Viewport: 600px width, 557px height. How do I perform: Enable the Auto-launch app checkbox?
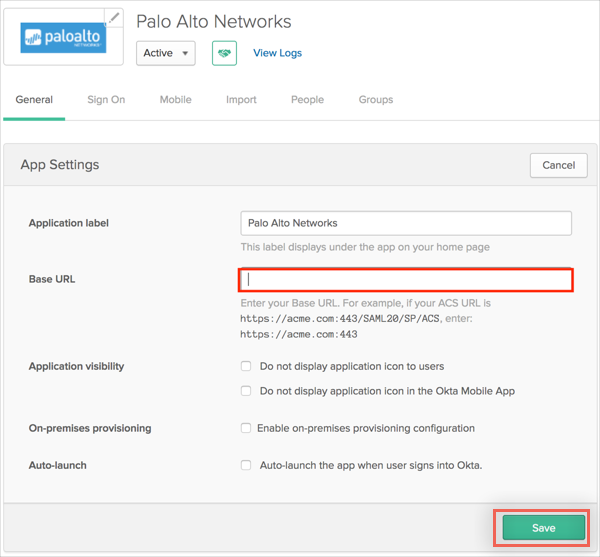pyautogui.click(x=246, y=465)
